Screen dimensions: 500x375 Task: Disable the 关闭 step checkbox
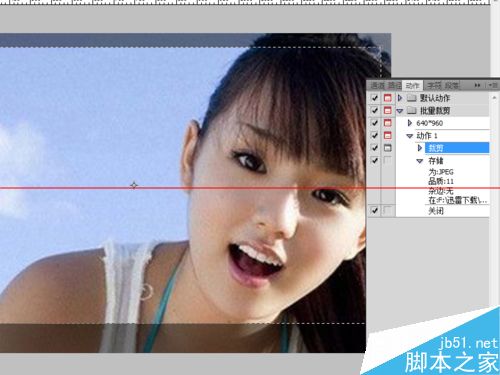click(x=375, y=210)
